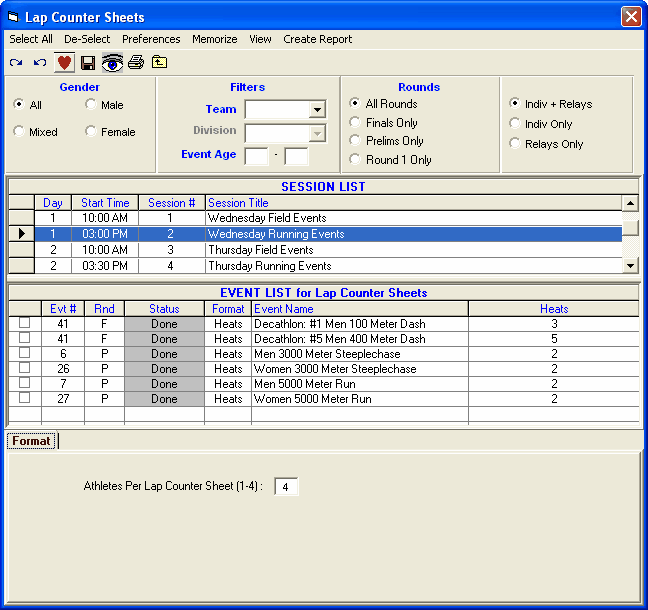Click the session list scroll down arrow
This screenshot has width=648, height=610.
pyautogui.click(x=630, y=266)
